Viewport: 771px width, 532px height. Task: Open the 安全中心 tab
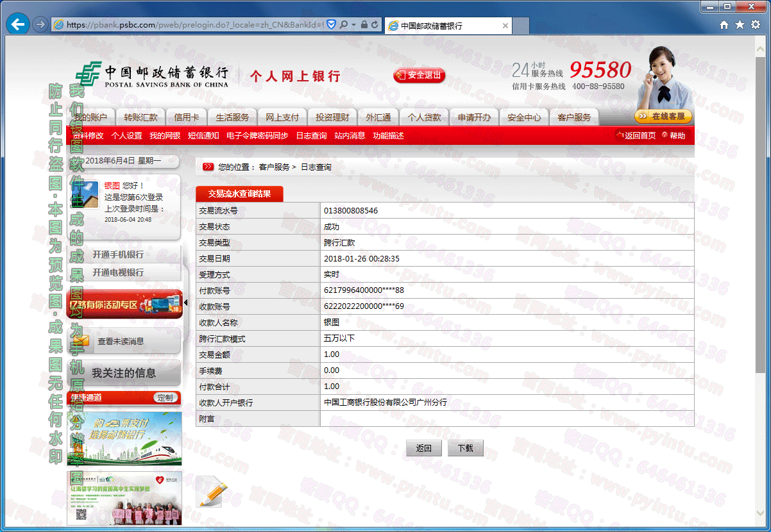[x=524, y=117]
